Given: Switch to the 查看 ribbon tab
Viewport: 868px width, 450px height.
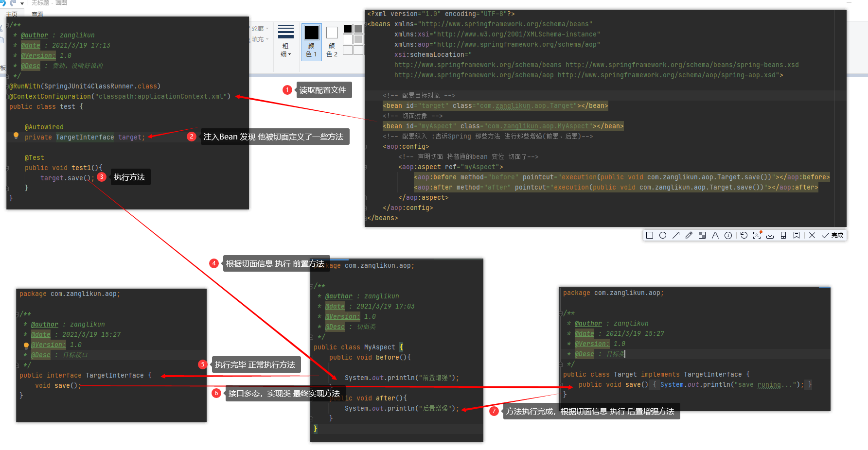Looking at the screenshot, I should click(37, 14).
